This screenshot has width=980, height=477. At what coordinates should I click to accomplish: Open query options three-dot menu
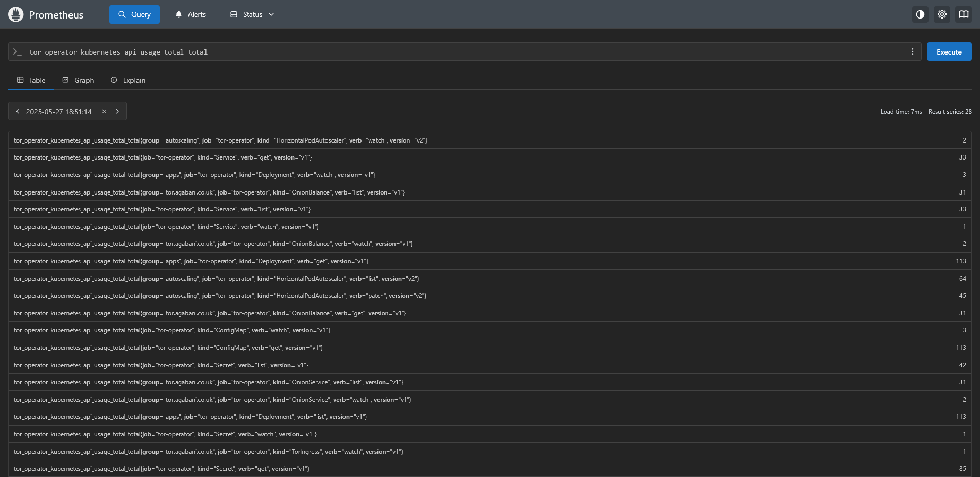[912, 51]
